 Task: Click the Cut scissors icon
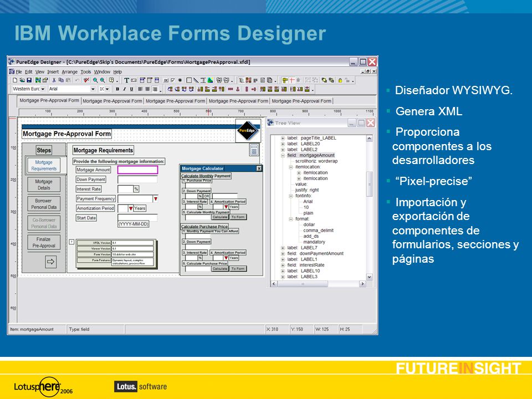point(54,80)
